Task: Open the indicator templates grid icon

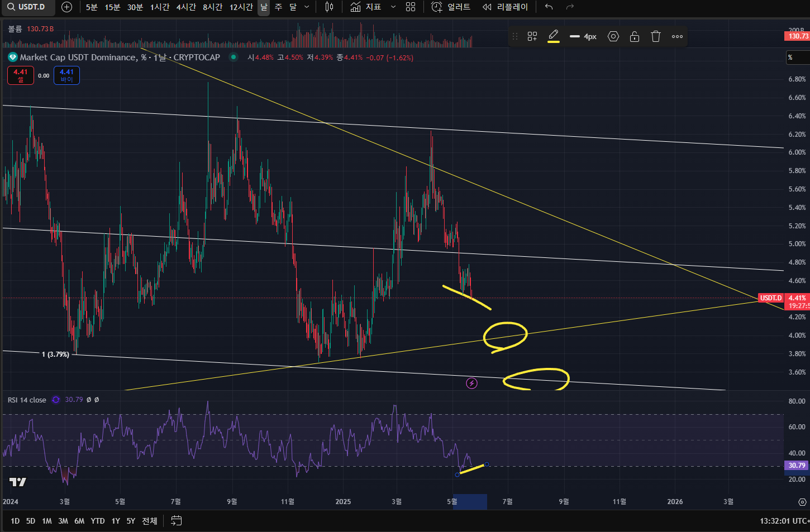Action: [x=411, y=7]
